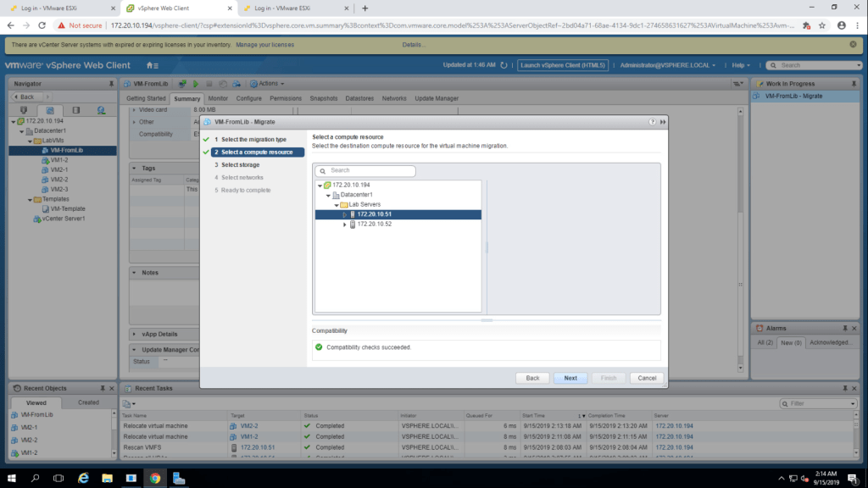Click the Power On VM toolbar icon

[195, 84]
